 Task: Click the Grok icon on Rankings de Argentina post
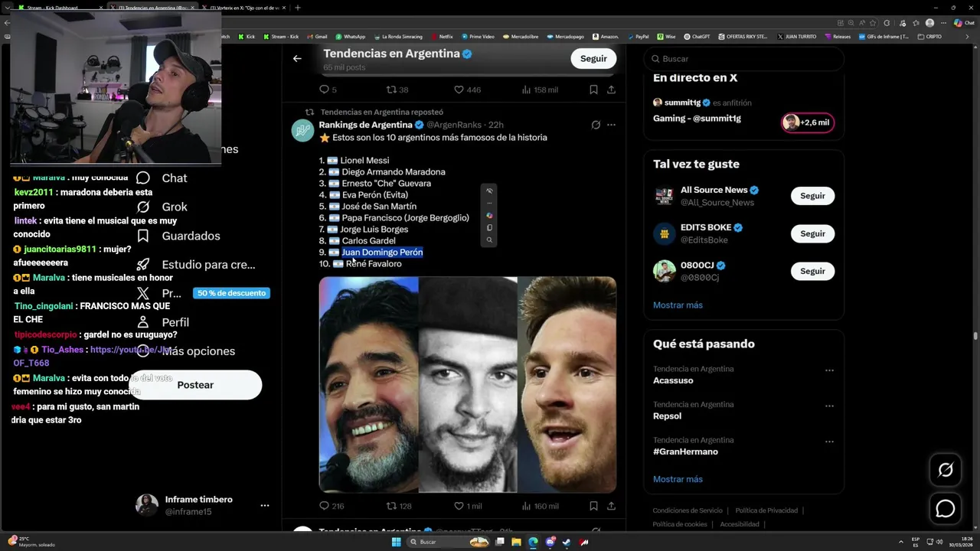coord(596,125)
